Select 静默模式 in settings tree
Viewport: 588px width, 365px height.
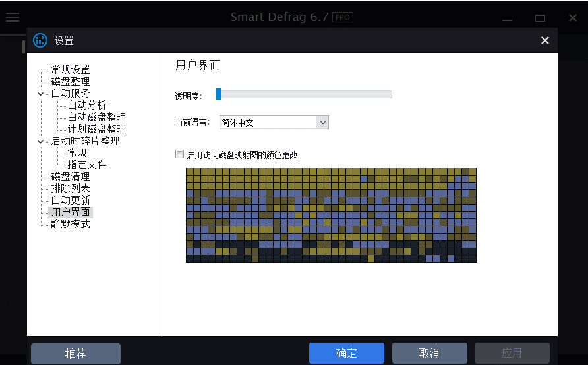(x=71, y=224)
